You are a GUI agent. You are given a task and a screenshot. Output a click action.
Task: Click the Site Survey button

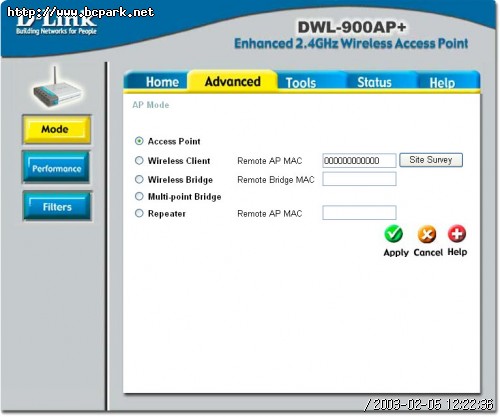[x=431, y=160]
